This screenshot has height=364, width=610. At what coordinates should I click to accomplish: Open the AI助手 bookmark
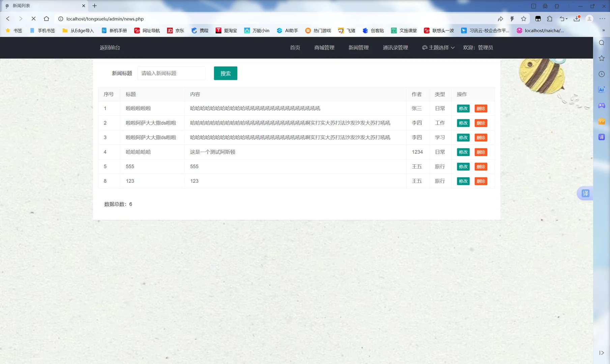[x=287, y=30]
